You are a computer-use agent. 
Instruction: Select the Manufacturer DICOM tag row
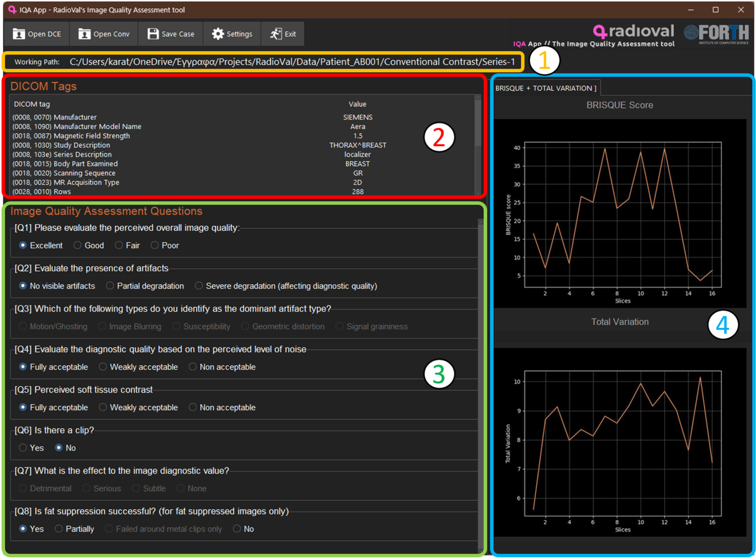(54, 117)
